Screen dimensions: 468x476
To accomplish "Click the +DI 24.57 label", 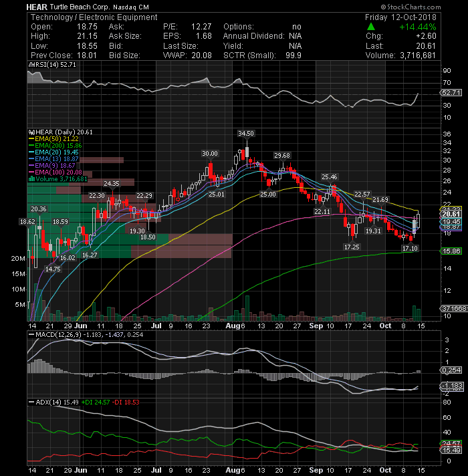I will point(96,402).
